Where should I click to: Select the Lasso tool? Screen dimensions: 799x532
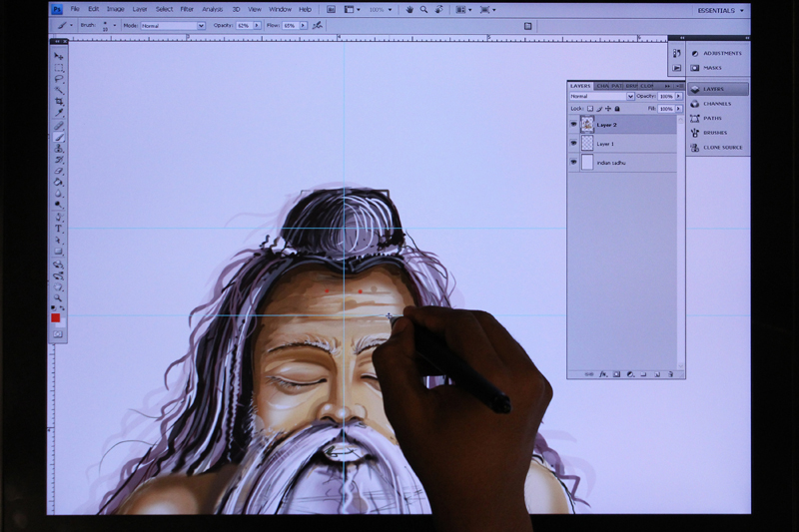click(x=59, y=79)
